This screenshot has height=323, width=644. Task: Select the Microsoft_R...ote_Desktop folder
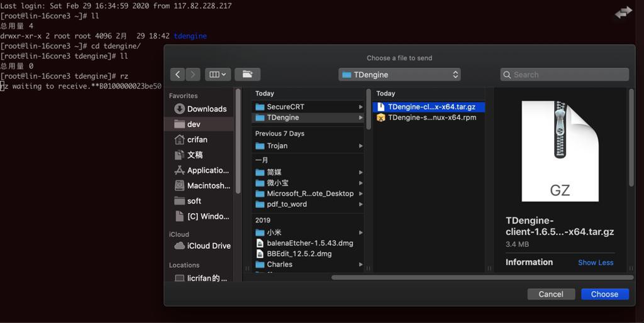pyautogui.click(x=307, y=194)
